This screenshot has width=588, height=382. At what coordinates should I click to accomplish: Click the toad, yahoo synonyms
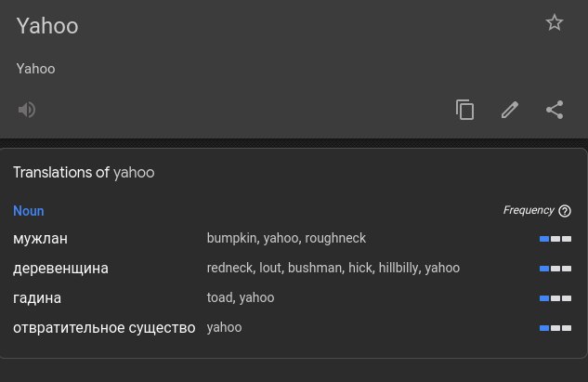tap(241, 297)
